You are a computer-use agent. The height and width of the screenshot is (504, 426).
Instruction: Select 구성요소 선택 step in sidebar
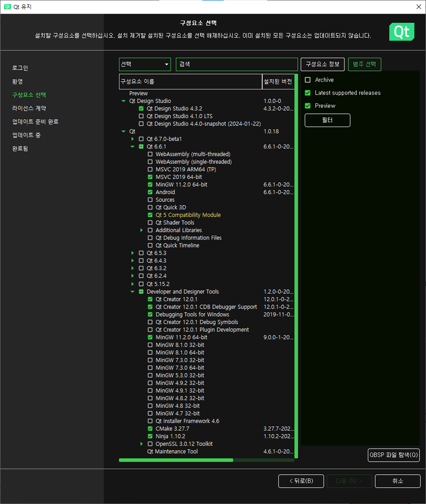29,95
